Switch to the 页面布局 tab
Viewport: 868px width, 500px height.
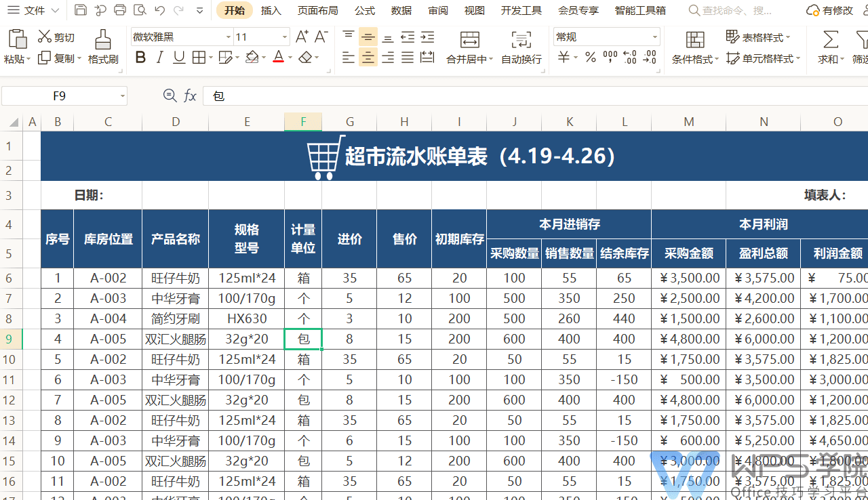pyautogui.click(x=317, y=10)
